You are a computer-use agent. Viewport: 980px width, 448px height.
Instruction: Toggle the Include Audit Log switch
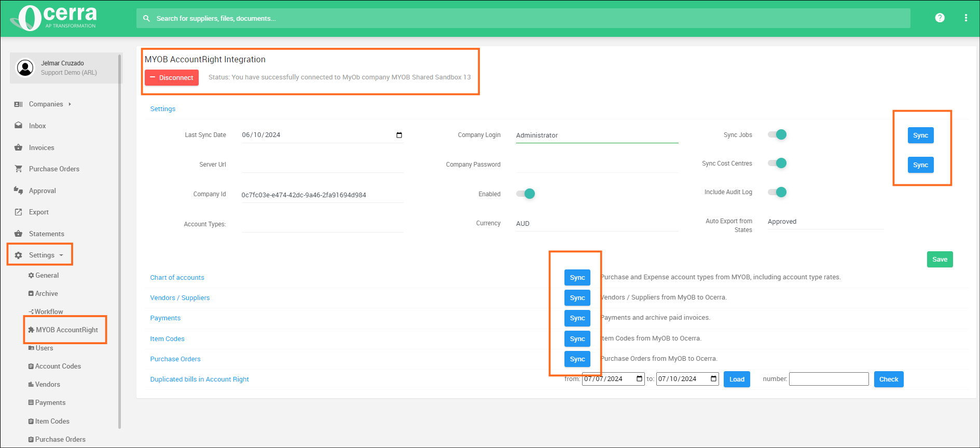[x=778, y=192]
